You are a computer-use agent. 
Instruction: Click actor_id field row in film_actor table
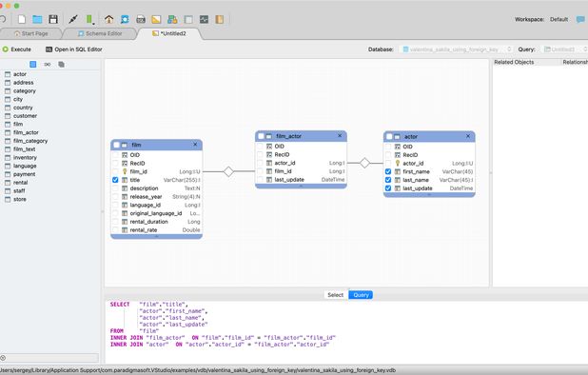pyautogui.click(x=301, y=163)
